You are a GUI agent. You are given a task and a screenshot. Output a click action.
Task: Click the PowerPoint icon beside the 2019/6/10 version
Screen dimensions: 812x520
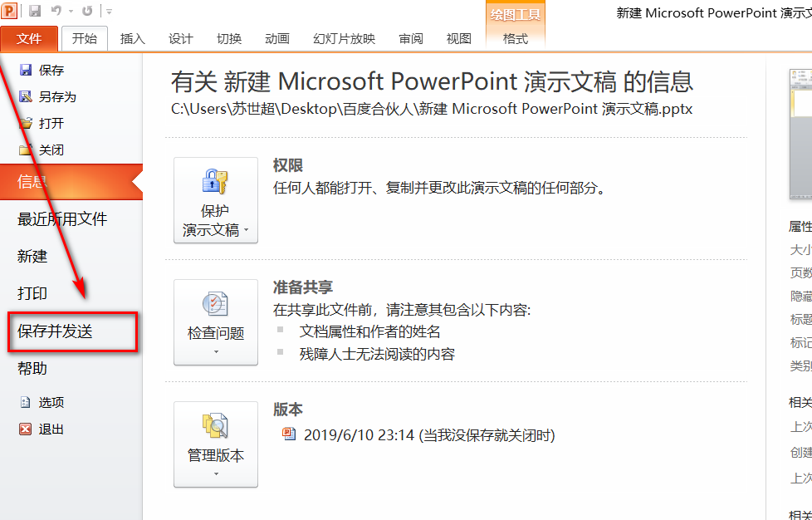click(x=289, y=434)
